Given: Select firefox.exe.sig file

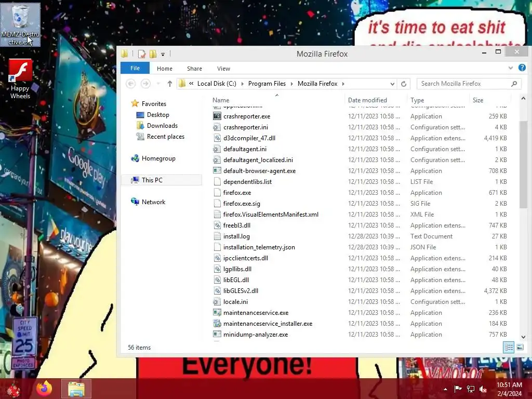Looking at the screenshot, I should (242, 204).
